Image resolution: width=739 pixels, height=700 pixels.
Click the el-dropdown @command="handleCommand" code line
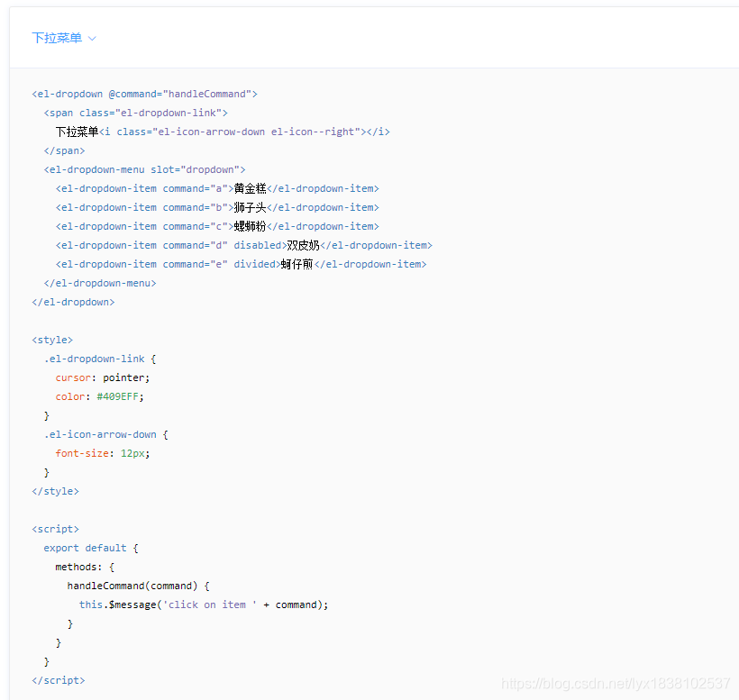tap(145, 95)
